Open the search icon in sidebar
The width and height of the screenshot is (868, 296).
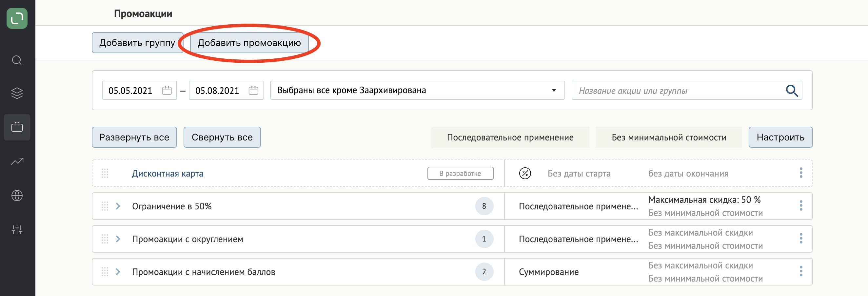pos(17,60)
